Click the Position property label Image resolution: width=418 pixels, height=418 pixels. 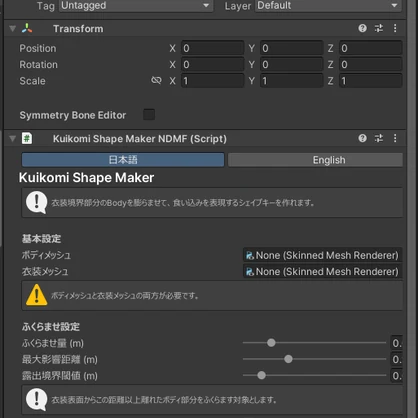pyautogui.click(x=38, y=48)
